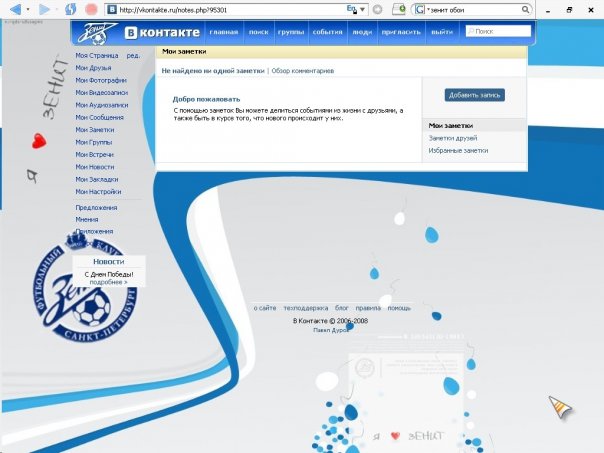Screen dimensions: 604x453
Task: Open the события navigation item
Action: (327, 32)
